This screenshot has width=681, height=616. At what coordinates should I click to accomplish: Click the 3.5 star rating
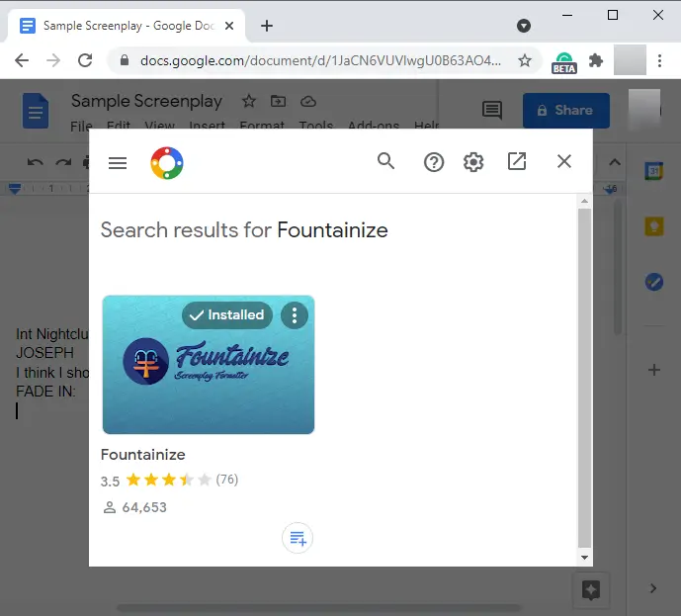168,480
